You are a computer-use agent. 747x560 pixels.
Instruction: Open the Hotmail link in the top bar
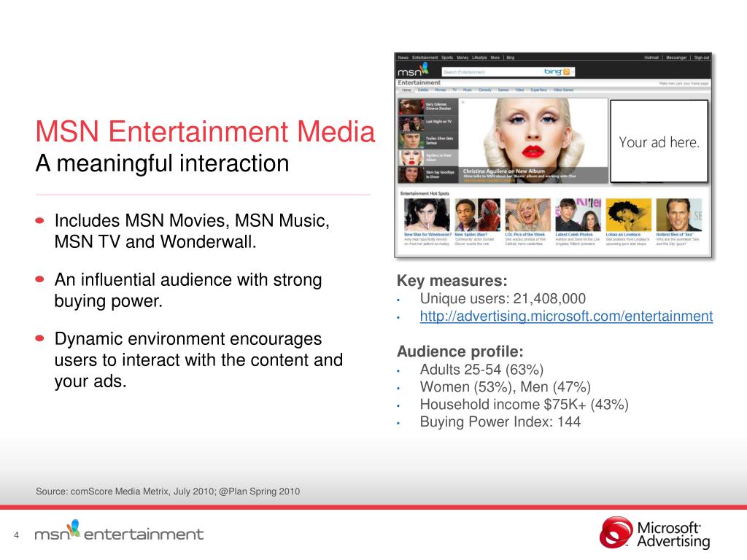651,58
